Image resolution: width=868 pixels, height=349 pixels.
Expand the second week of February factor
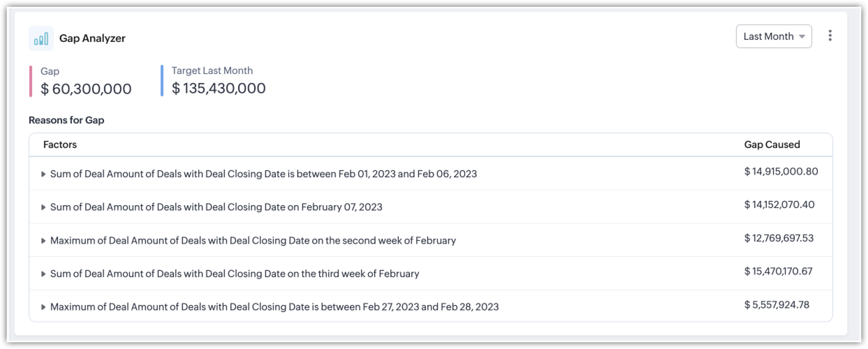43,241
